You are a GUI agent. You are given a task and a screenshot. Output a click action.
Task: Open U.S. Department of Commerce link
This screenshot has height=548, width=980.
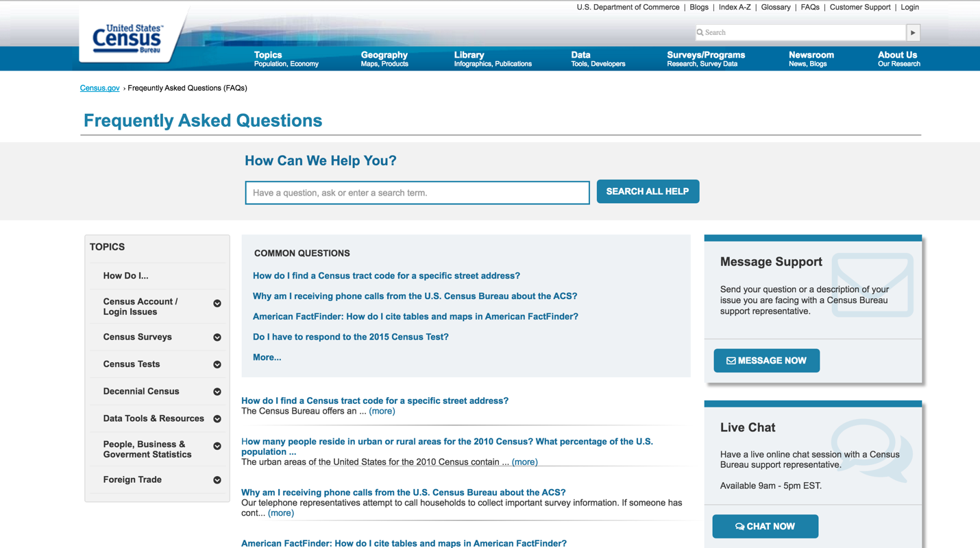628,8
